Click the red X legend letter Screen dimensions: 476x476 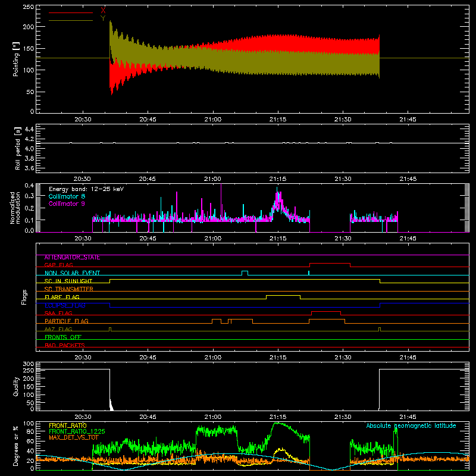point(103,10)
